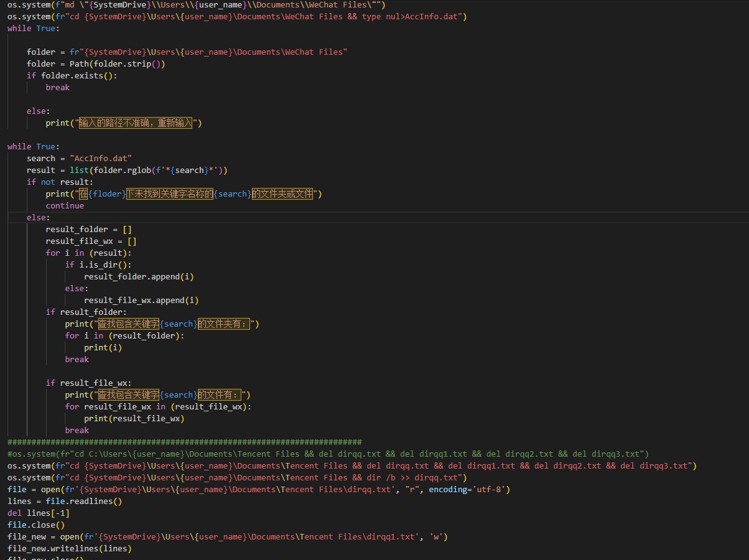Click the line "for i in (result_folder):"

click(x=124, y=335)
